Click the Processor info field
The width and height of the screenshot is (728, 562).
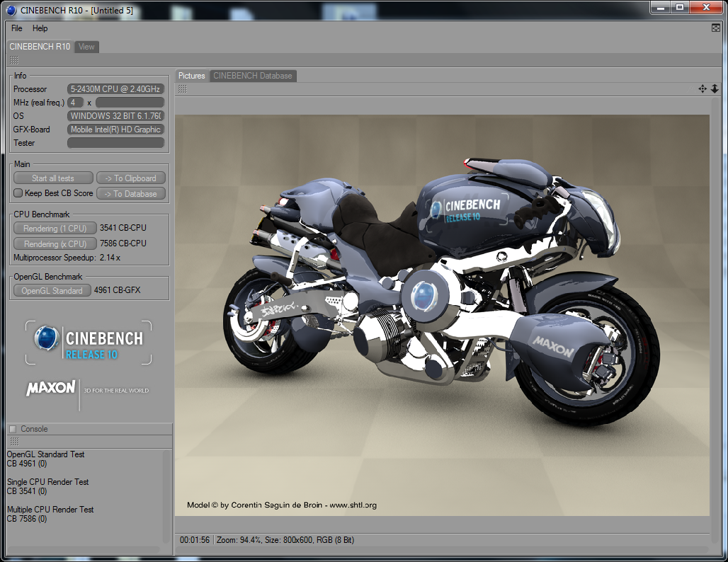point(115,89)
